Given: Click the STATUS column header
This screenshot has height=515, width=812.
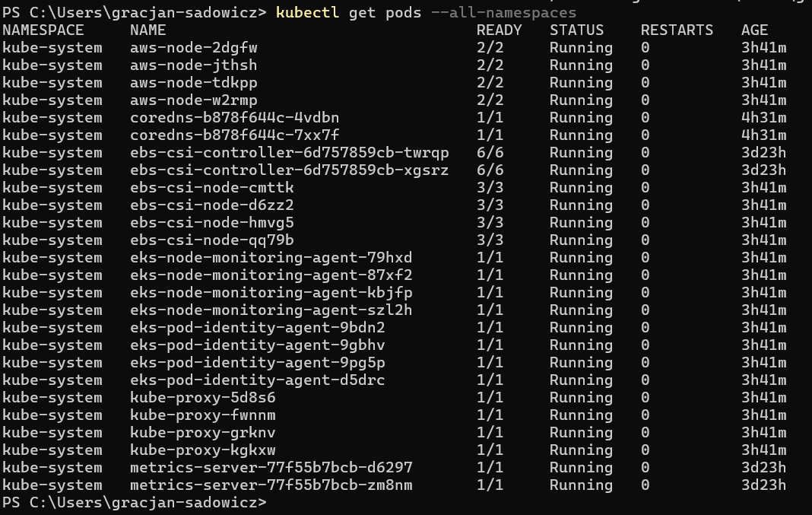Looking at the screenshot, I should click(x=576, y=30).
